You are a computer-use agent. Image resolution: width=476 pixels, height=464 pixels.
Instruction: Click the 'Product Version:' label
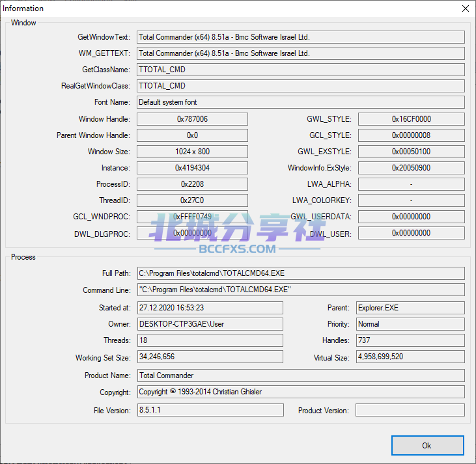coord(324,411)
